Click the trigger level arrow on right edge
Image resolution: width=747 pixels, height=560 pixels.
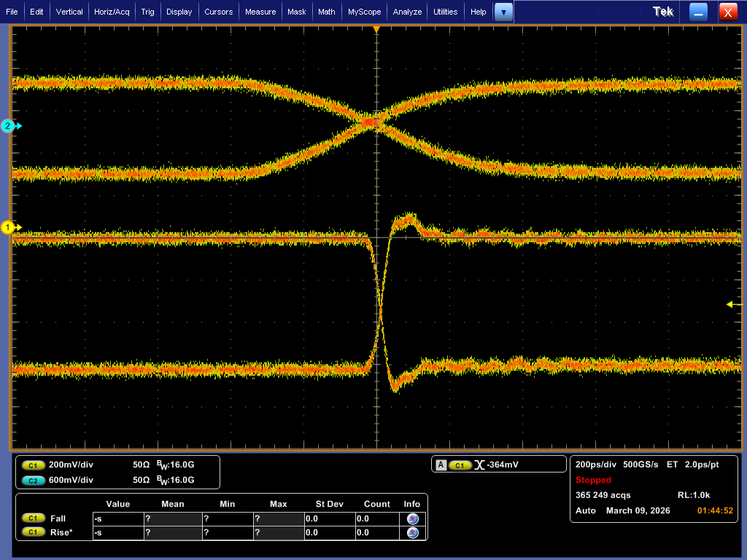coord(730,305)
